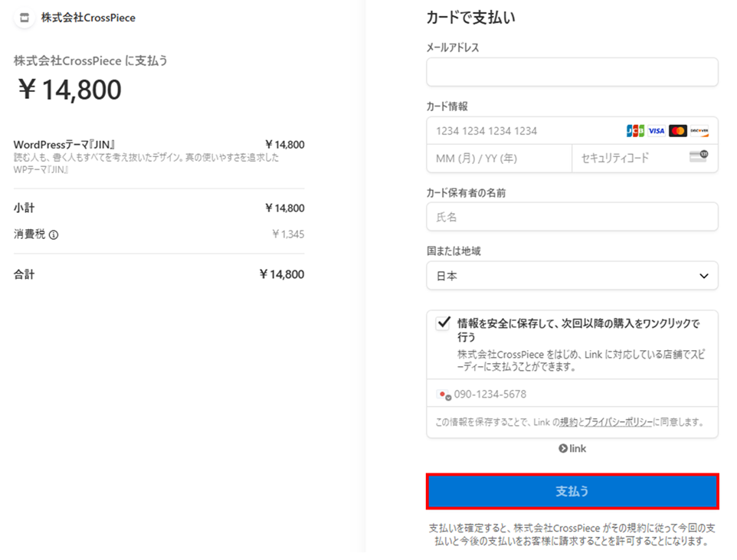Click the Japan flag phone country icon
The width and height of the screenshot is (737, 560).
click(443, 395)
